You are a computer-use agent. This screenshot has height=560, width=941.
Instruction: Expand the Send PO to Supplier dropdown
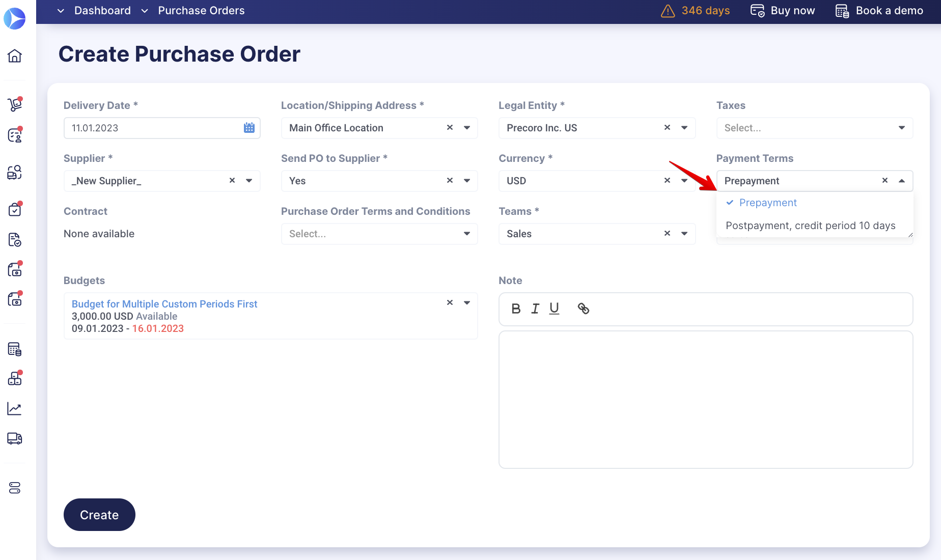coord(467,181)
